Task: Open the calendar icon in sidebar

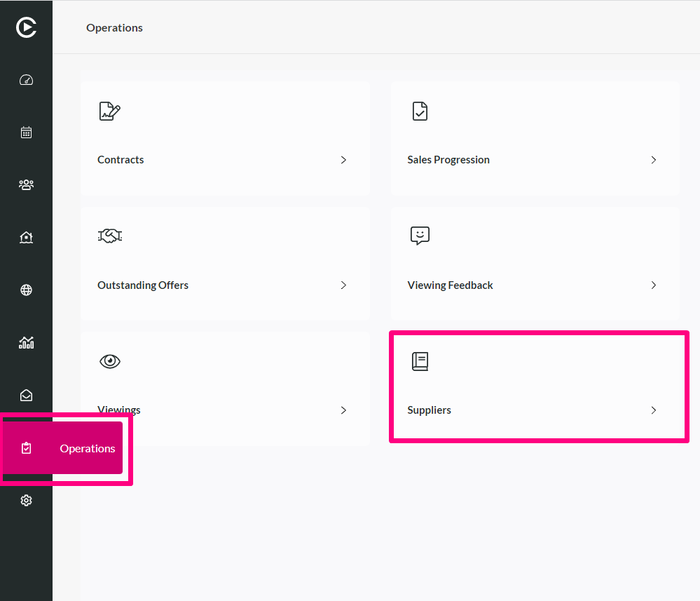Action: coord(27,133)
